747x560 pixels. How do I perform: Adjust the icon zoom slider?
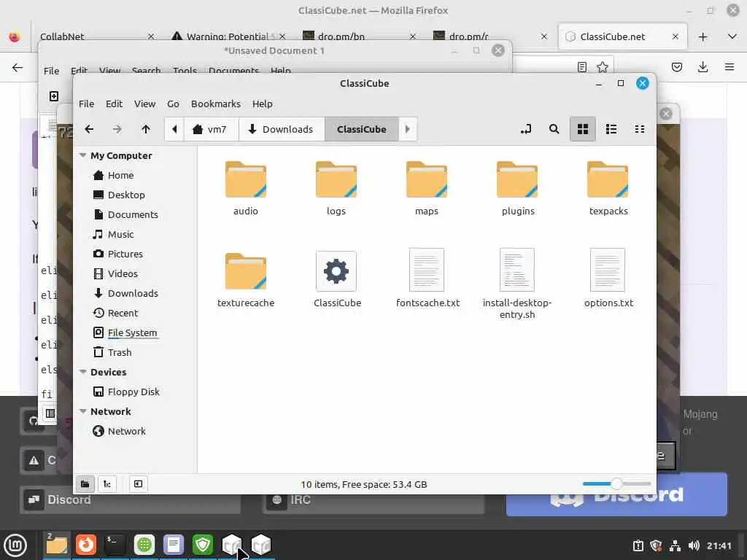pyautogui.click(x=616, y=484)
